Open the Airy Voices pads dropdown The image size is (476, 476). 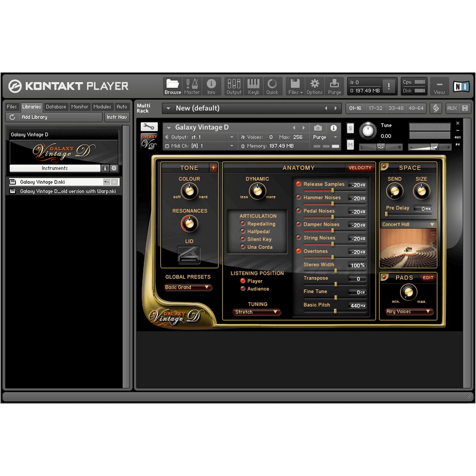[409, 312]
